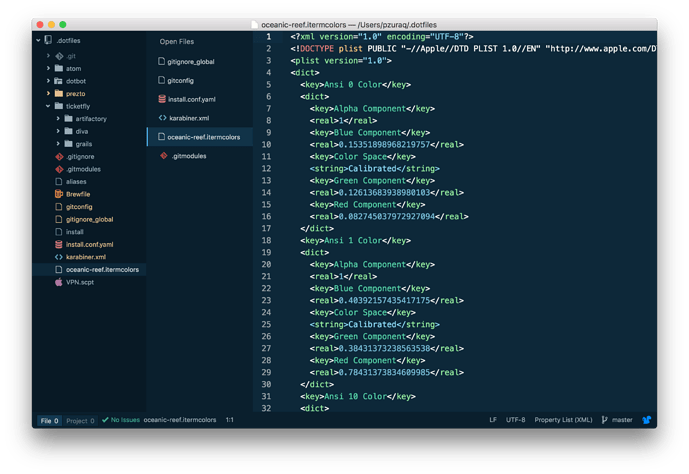Change the LF line ending setting
Image resolution: width=689 pixels, height=474 pixels.
click(493, 420)
